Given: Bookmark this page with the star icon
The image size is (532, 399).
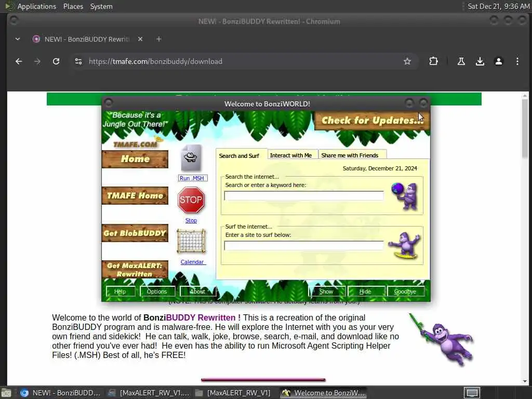Looking at the screenshot, I should tap(407, 61).
